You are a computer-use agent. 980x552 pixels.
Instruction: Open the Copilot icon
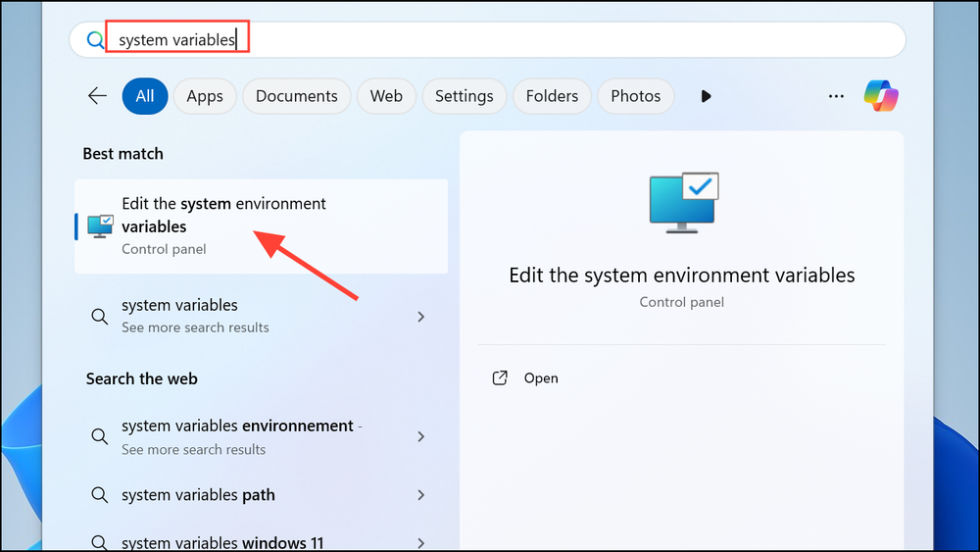tap(881, 96)
